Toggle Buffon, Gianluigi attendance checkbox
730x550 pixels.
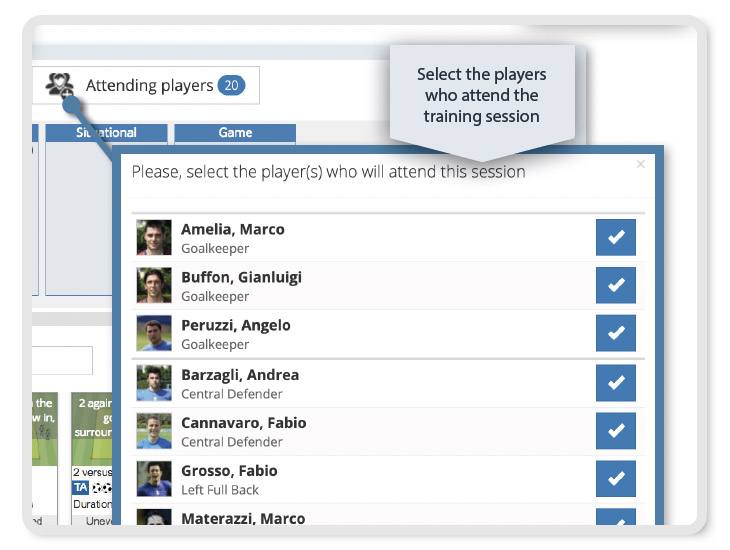click(x=615, y=285)
